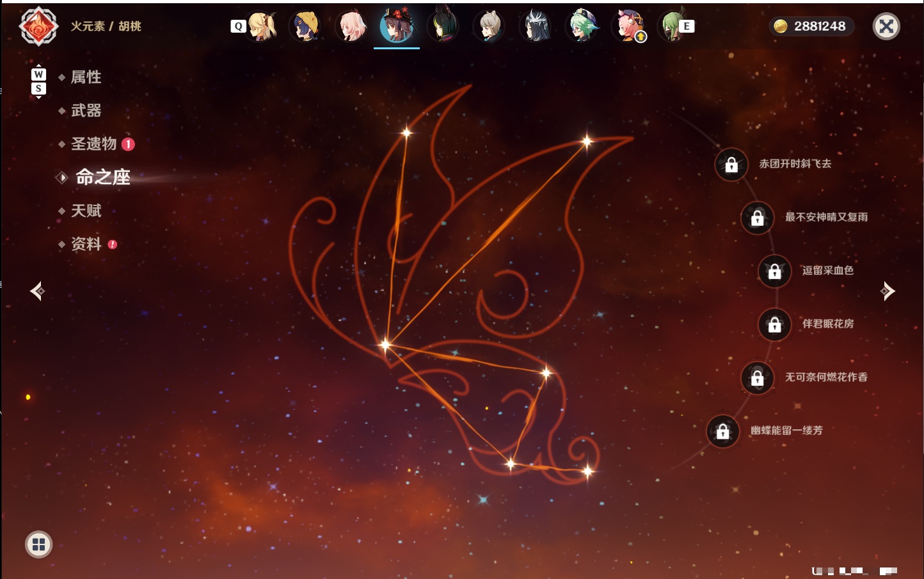924x579 pixels.
Task: Open locked constellation 逗留采血色
Action: click(774, 271)
